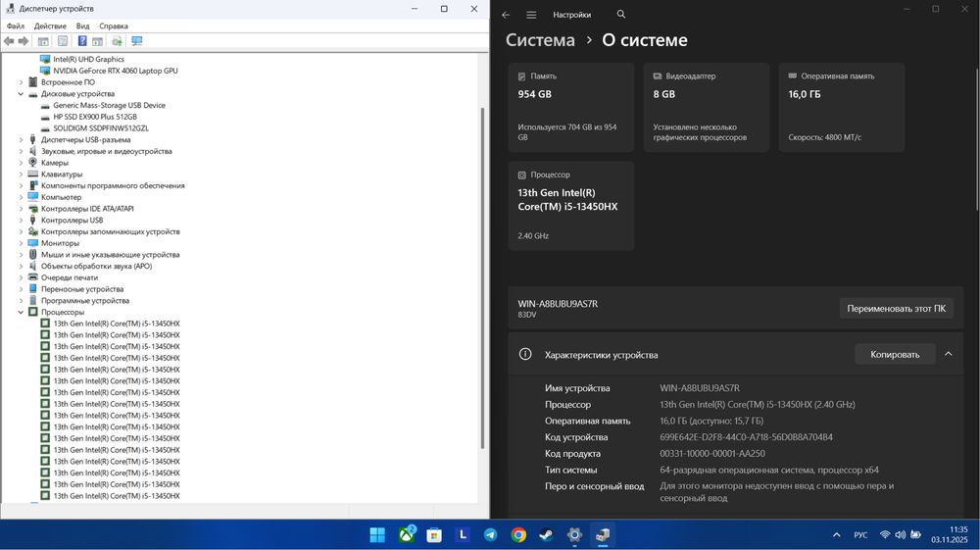Expand the Клавиатуры node
This screenshot has height=550, width=980.
point(21,175)
